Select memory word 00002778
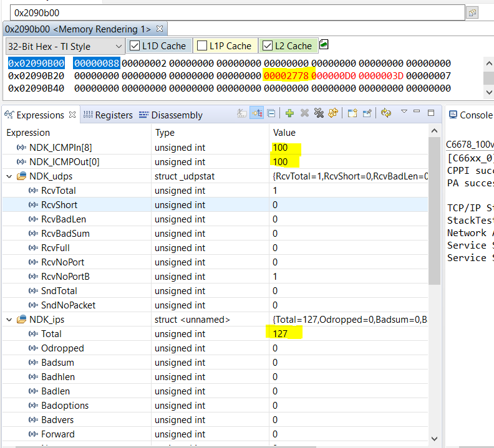The image size is (494, 448). tap(286, 76)
